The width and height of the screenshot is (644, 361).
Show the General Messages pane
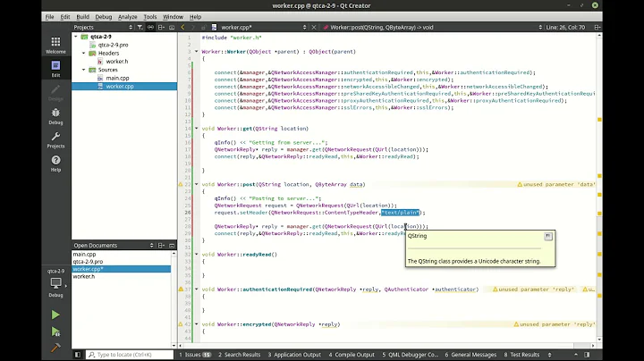470,355
